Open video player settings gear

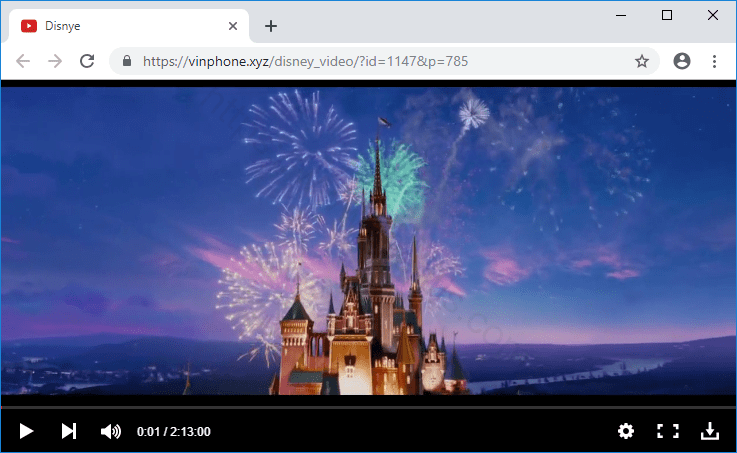(x=626, y=431)
